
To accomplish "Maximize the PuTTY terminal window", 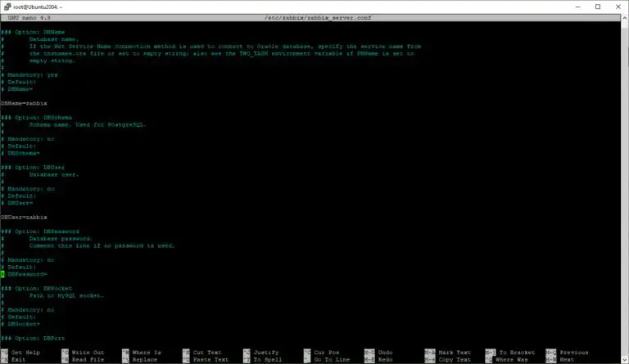I will 598,7.
